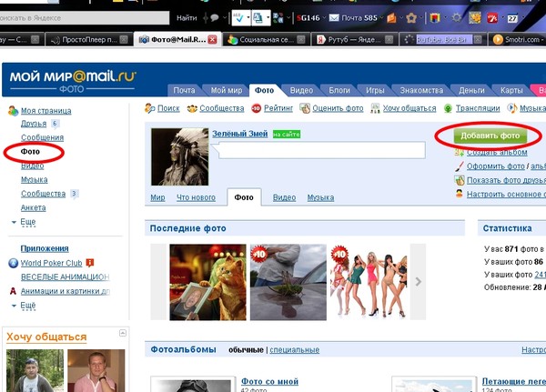
Task: Click the Мой мир@mail.ru logo
Action: [73, 77]
